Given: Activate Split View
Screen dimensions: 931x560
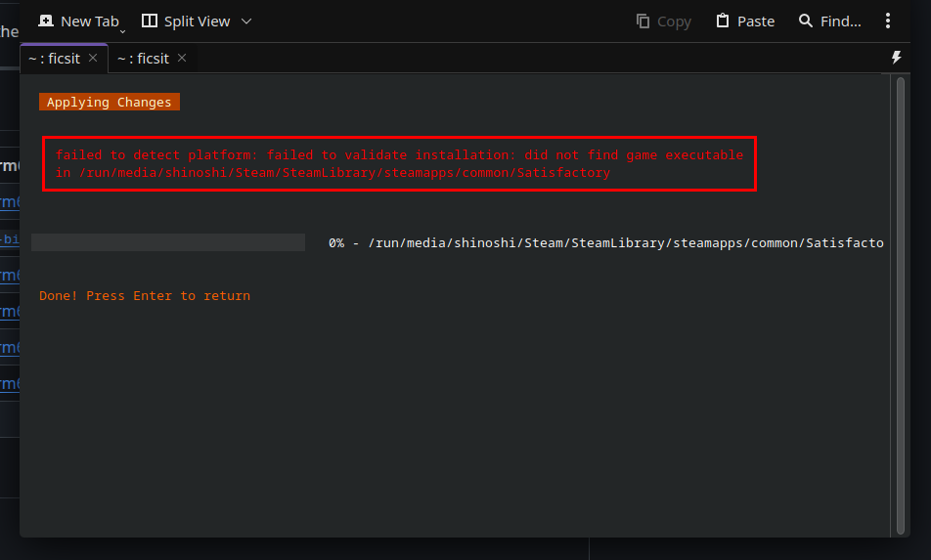Looking at the screenshot, I should [186, 22].
